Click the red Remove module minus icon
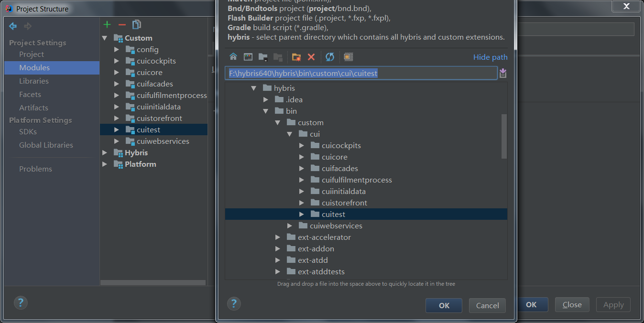Screen dimensions: 644x323 coord(122,24)
